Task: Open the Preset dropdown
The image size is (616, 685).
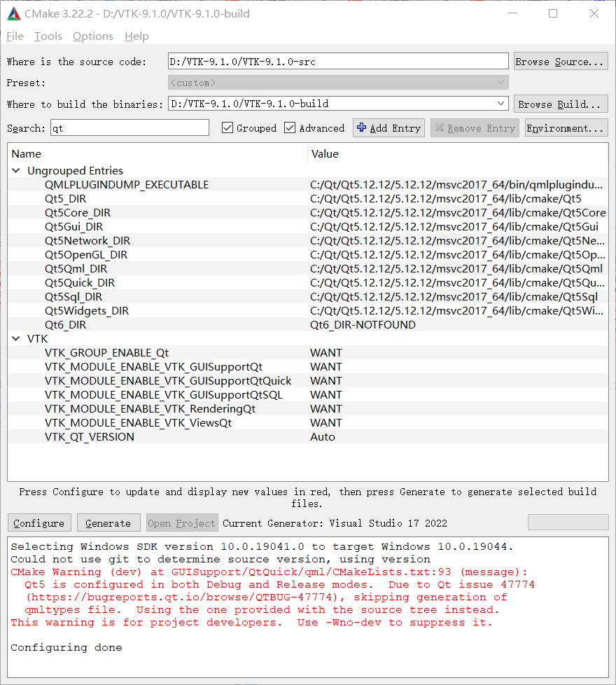Action: [500, 83]
